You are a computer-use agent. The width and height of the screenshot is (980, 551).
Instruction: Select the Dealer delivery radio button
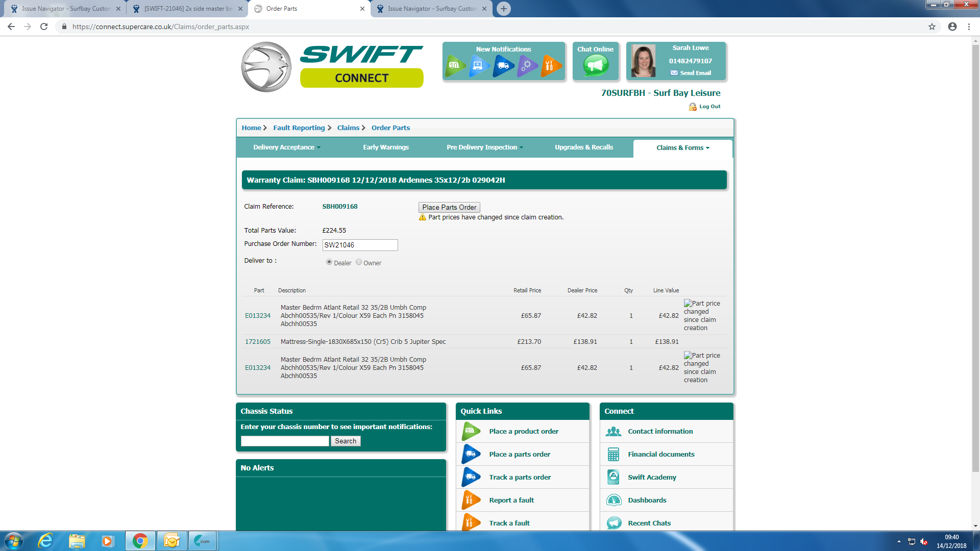[329, 262]
